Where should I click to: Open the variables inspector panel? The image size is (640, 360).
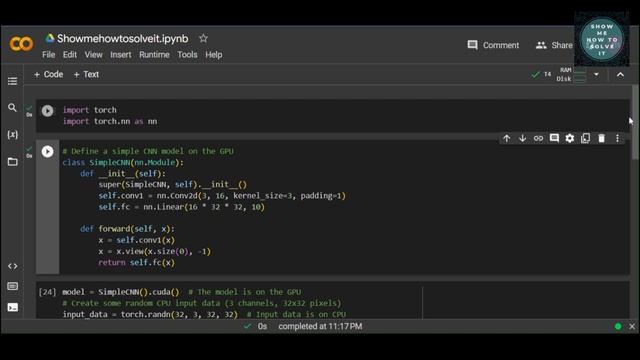click(x=13, y=135)
